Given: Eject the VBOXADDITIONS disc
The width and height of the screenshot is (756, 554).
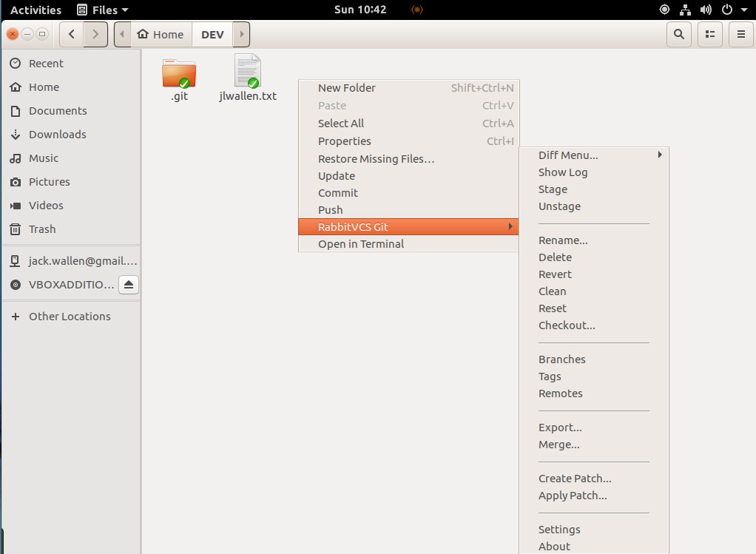Looking at the screenshot, I should point(128,285).
